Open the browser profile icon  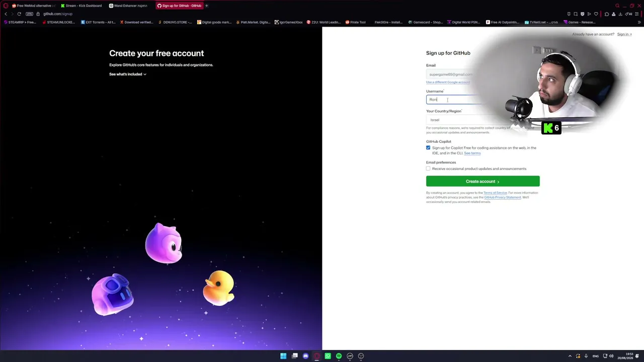[x=613, y=14]
